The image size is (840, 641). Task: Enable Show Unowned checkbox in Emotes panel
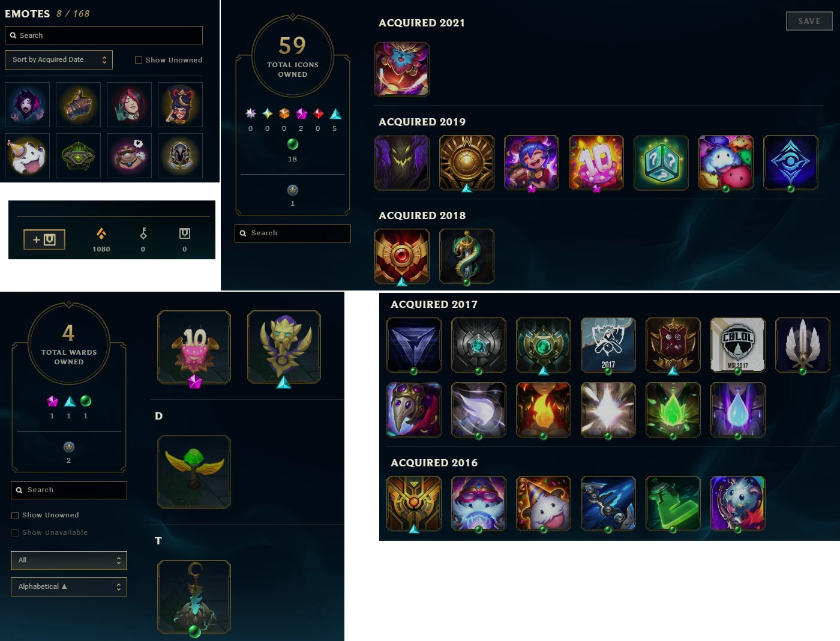(139, 60)
